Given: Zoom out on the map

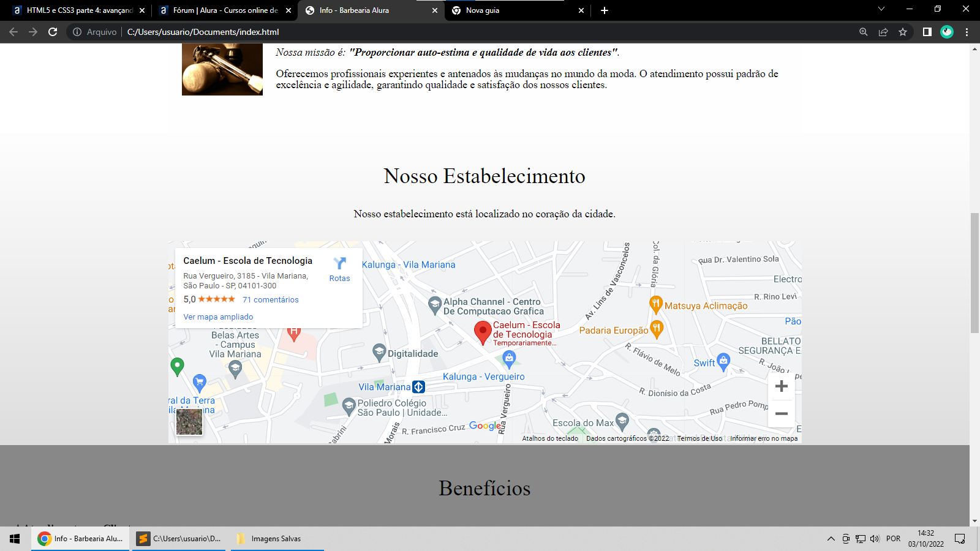Looking at the screenshot, I should click(x=782, y=414).
